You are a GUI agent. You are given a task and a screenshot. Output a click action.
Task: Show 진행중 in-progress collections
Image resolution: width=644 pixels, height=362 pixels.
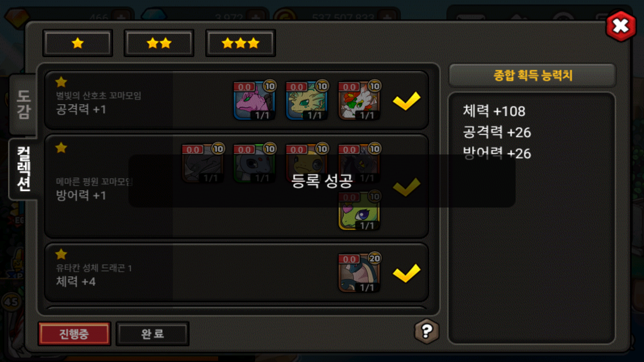(74, 334)
